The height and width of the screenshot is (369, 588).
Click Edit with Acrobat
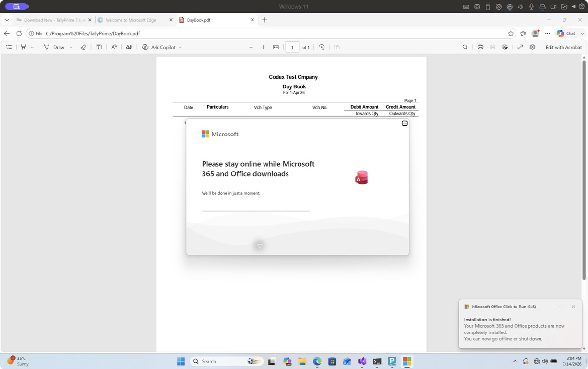coord(564,47)
